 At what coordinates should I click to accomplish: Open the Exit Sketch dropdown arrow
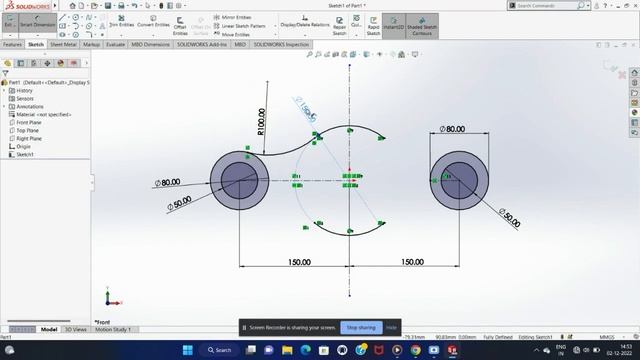coord(9,36)
